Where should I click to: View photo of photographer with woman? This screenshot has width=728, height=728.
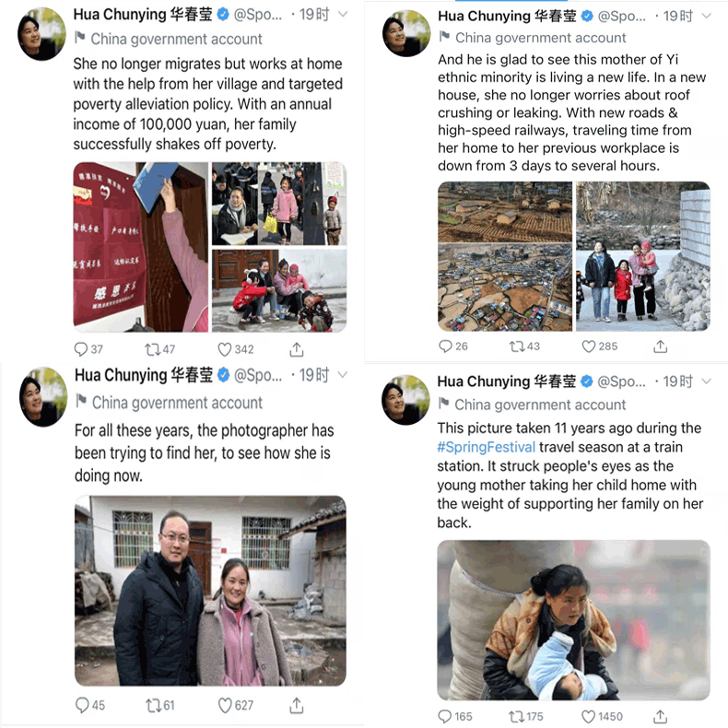[210, 591]
